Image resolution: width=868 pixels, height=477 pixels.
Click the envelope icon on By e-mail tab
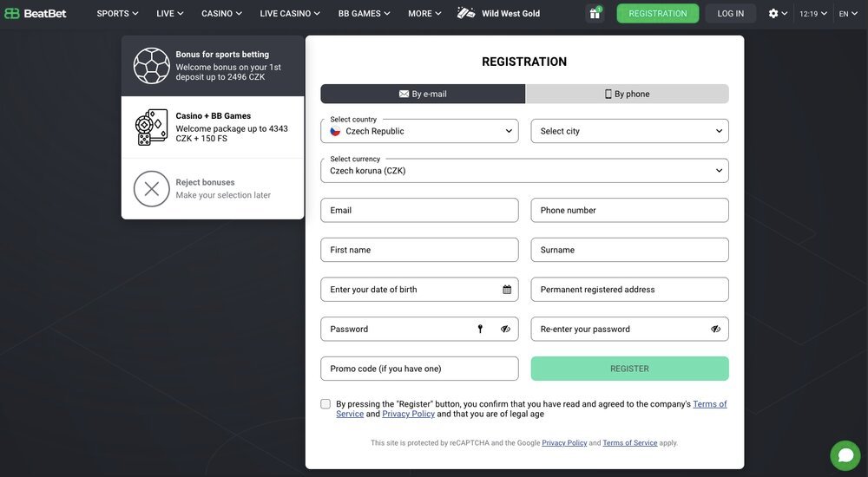point(404,94)
